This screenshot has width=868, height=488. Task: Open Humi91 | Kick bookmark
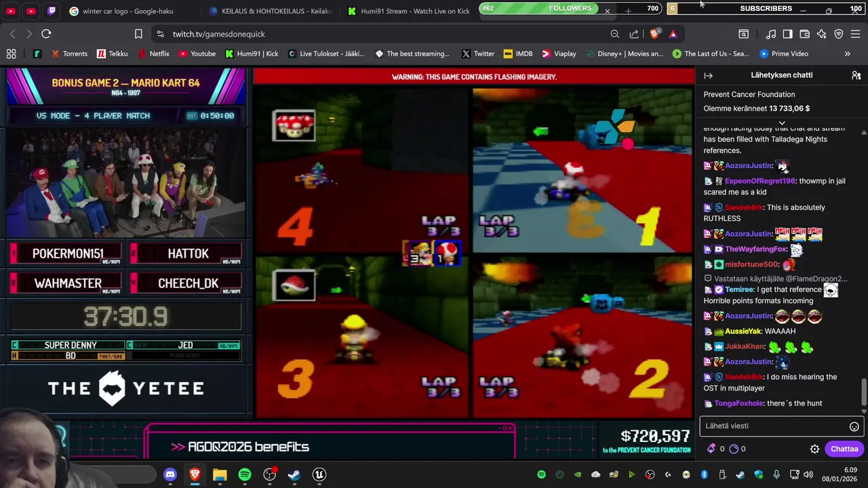point(252,54)
